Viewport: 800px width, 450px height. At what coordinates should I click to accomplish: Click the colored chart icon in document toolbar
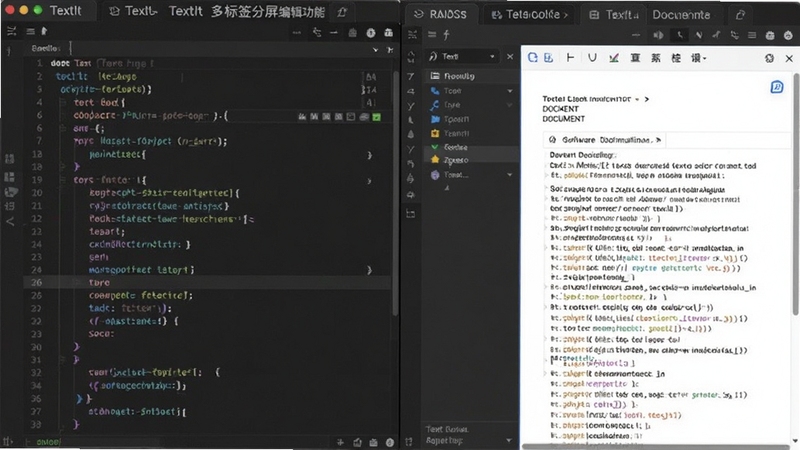pyautogui.click(x=614, y=58)
